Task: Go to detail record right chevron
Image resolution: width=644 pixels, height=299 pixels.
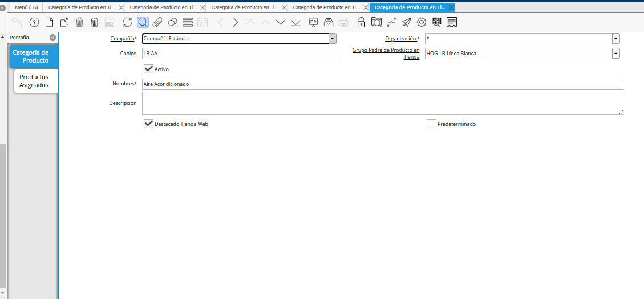Action: 236,22
